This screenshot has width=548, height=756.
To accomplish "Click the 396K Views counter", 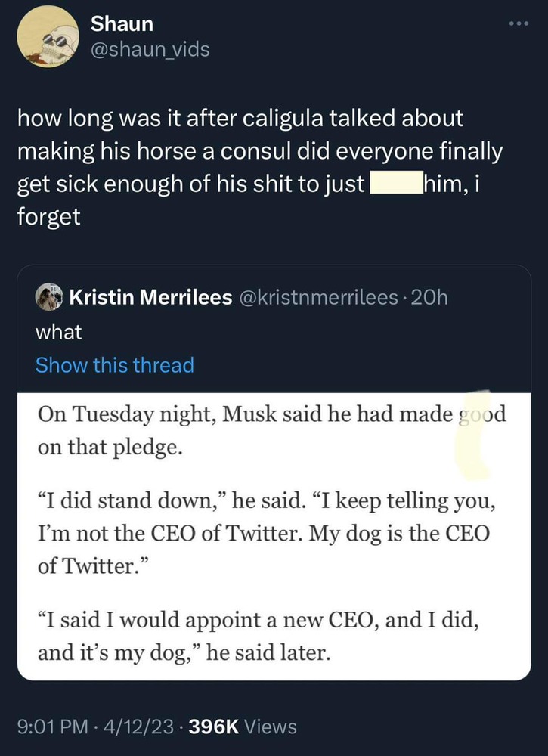I will (240, 727).
